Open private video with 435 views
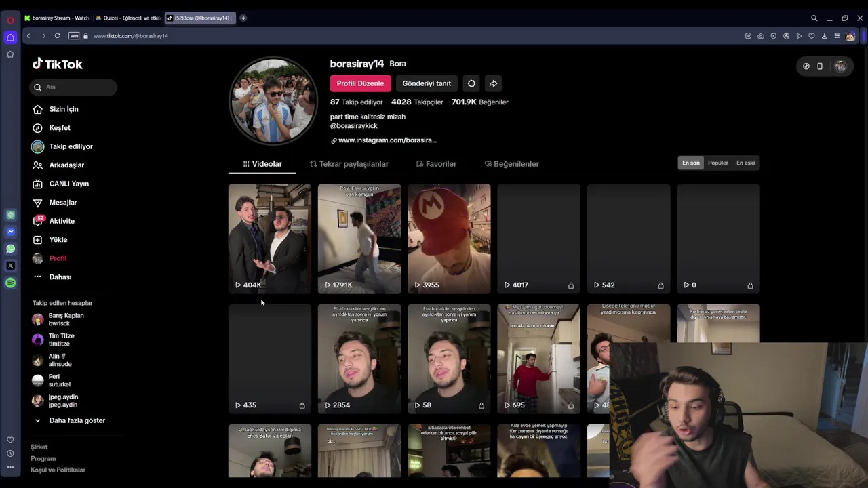Image resolution: width=868 pixels, height=488 pixels. (270, 359)
